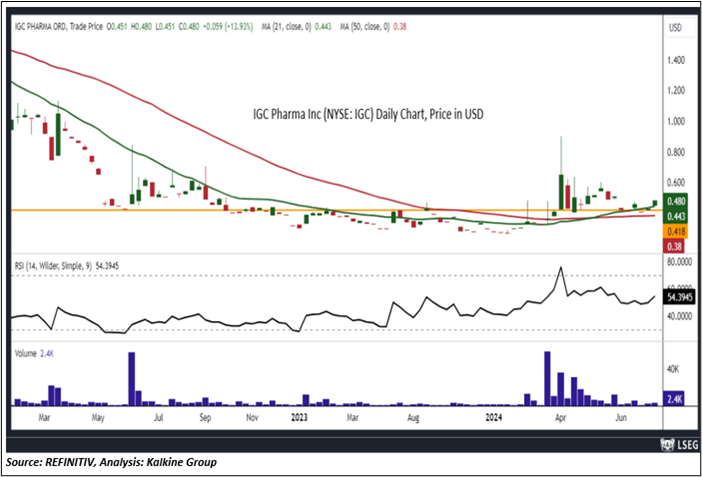Click the 80.0000 RSI axis label
Viewport: 702px width, 477px height.
point(679,262)
